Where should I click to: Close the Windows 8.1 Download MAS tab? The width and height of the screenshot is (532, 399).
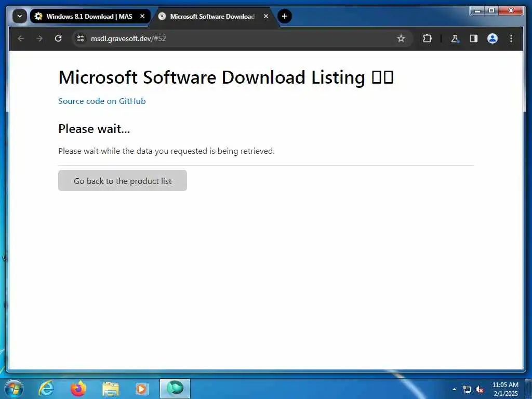[142, 16]
